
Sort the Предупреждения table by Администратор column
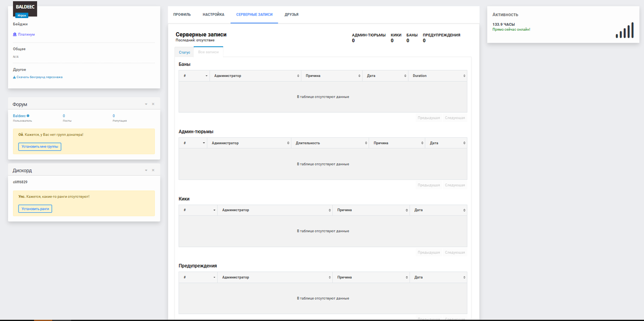coord(275,277)
